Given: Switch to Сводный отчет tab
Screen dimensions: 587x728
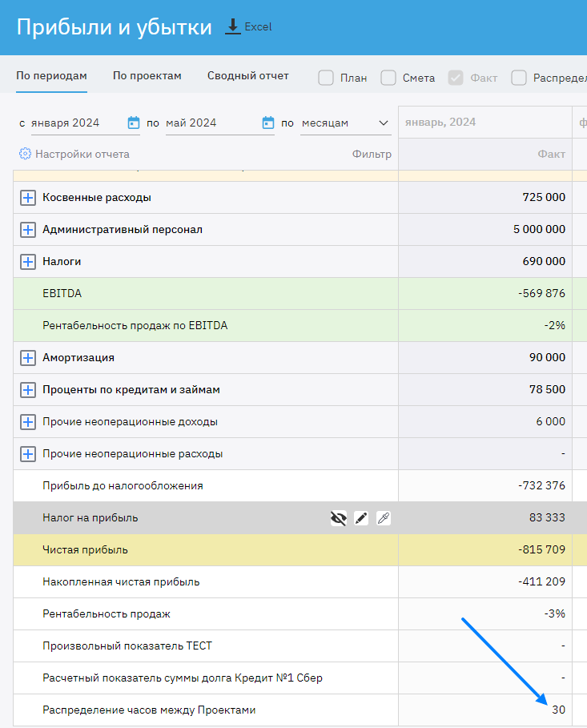Looking at the screenshot, I should click(247, 76).
